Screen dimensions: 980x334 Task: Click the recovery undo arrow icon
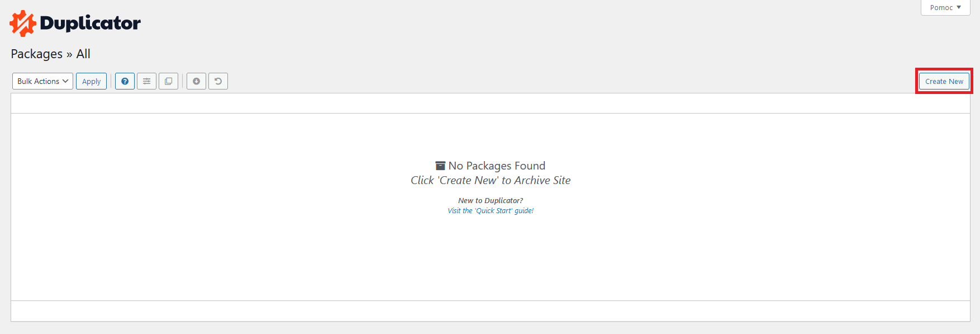click(x=218, y=81)
